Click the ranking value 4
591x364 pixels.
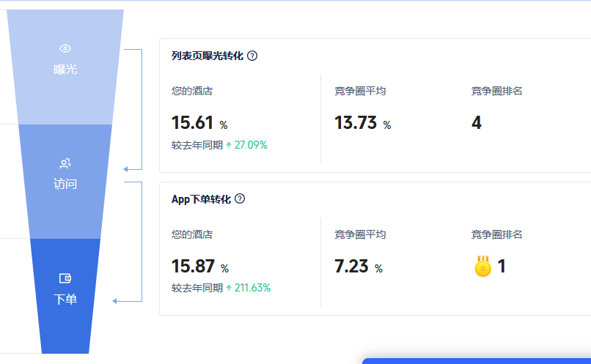coord(477,123)
